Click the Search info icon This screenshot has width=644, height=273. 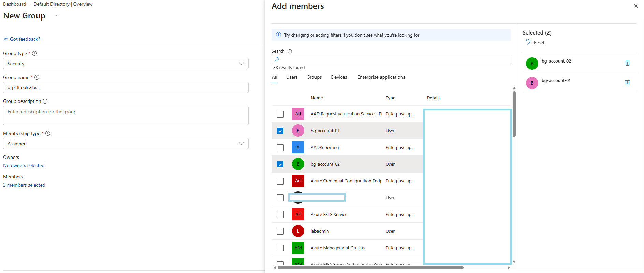(x=290, y=51)
